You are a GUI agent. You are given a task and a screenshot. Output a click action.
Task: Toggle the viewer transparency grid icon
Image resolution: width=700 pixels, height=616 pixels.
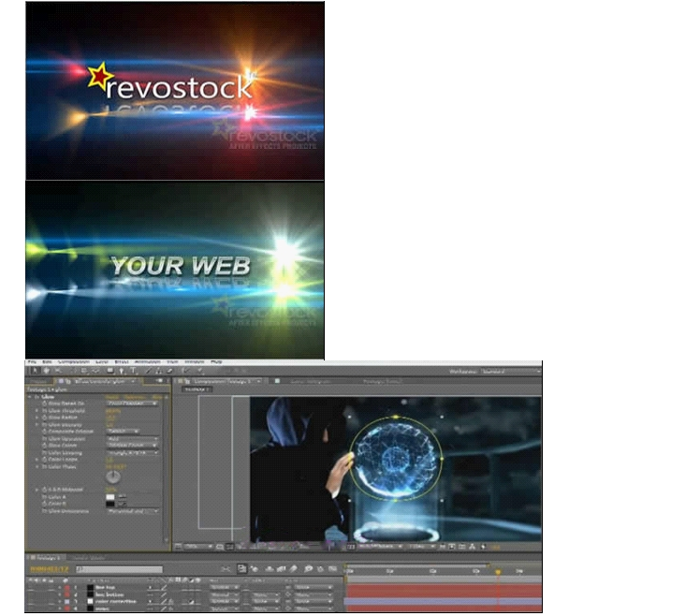coord(351,547)
